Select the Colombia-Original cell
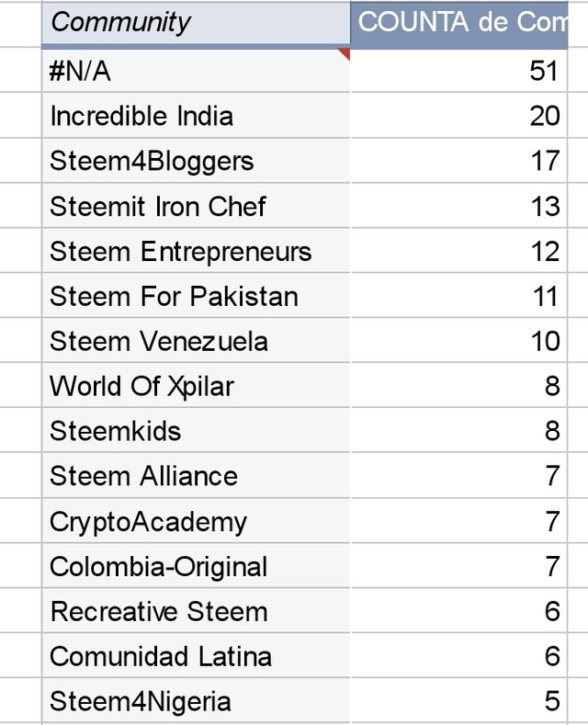The width and height of the screenshot is (588, 725). pyautogui.click(x=195, y=567)
